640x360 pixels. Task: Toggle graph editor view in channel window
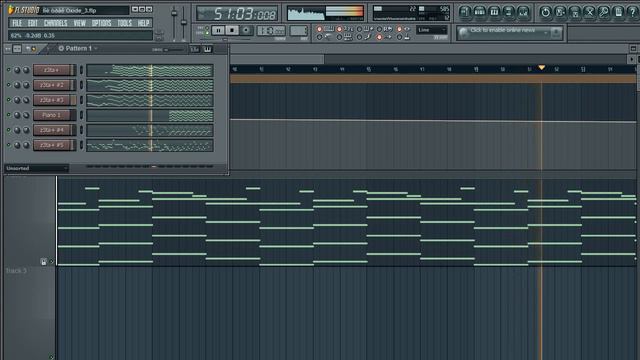pos(195,49)
